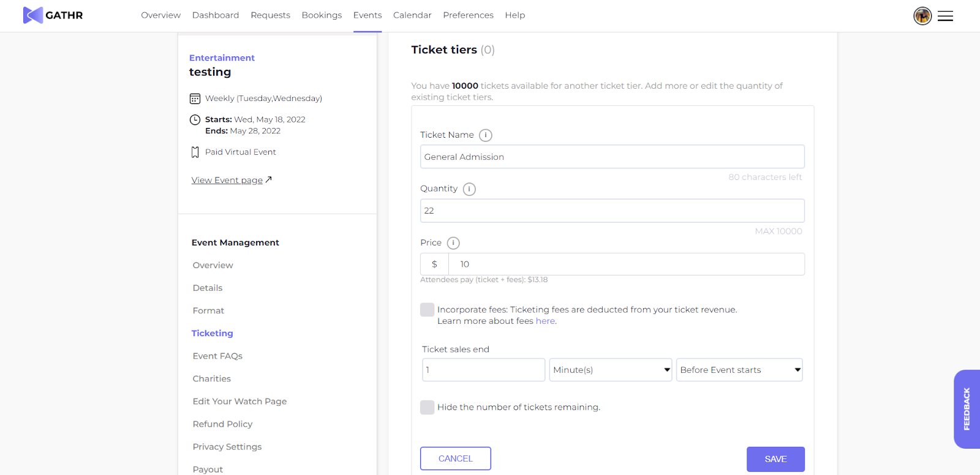Click the Gathr logo icon
Image resolution: width=980 pixels, height=475 pixels.
[33, 15]
